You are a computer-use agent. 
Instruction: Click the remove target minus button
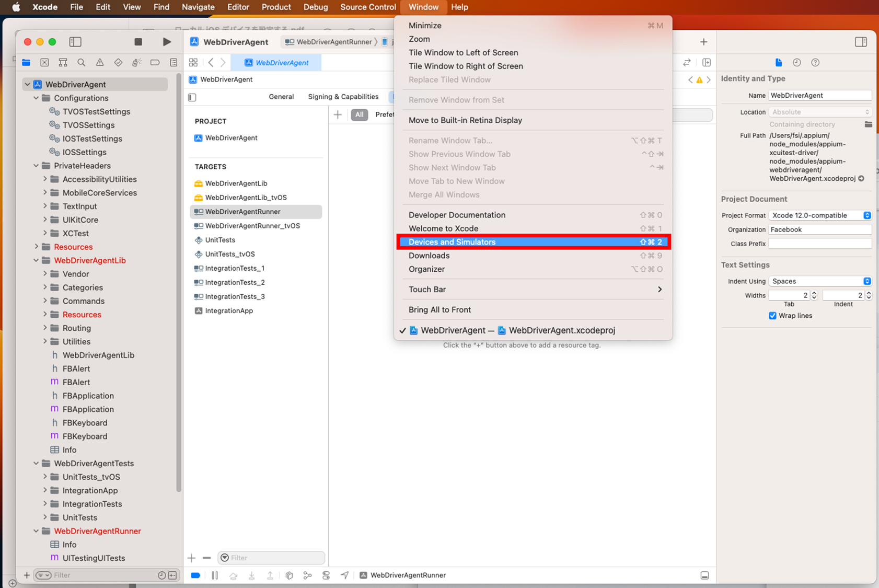[206, 558]
